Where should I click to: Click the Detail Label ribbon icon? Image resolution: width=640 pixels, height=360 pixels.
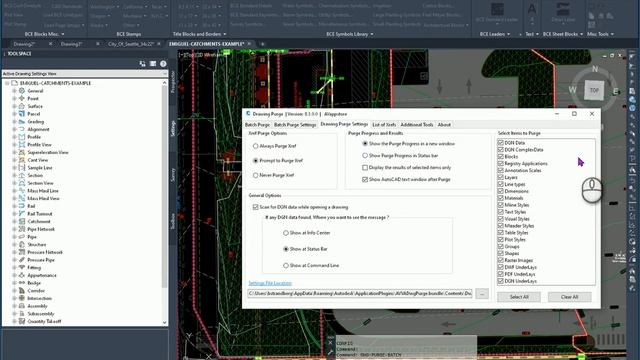point(563,9)
